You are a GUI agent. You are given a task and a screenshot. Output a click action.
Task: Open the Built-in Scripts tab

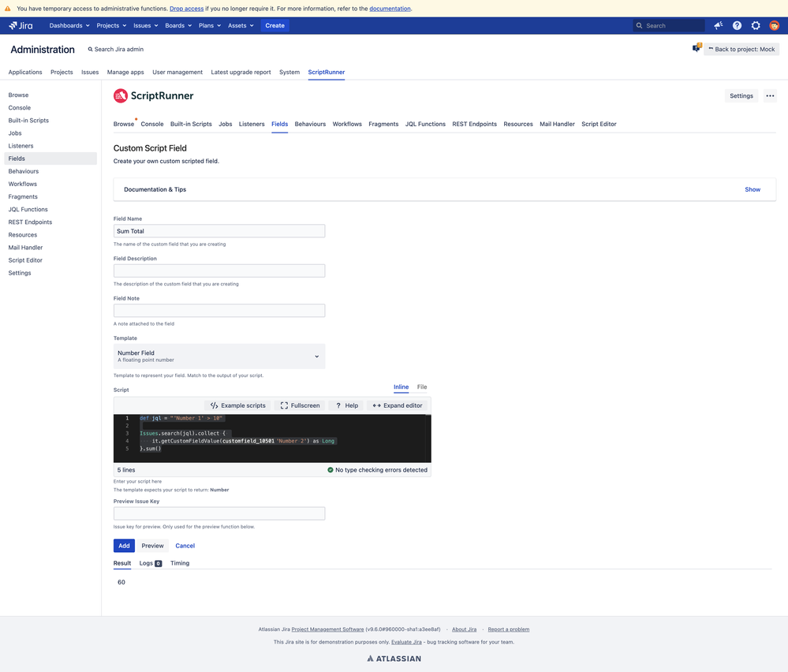click(191, 124)
